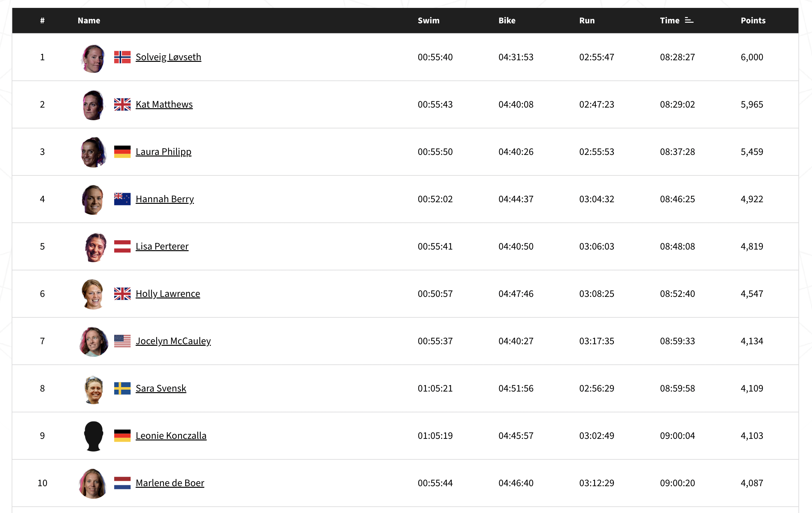Click the Points column header
This screenshot has width=812, height=513.
[x=753, y=21]
